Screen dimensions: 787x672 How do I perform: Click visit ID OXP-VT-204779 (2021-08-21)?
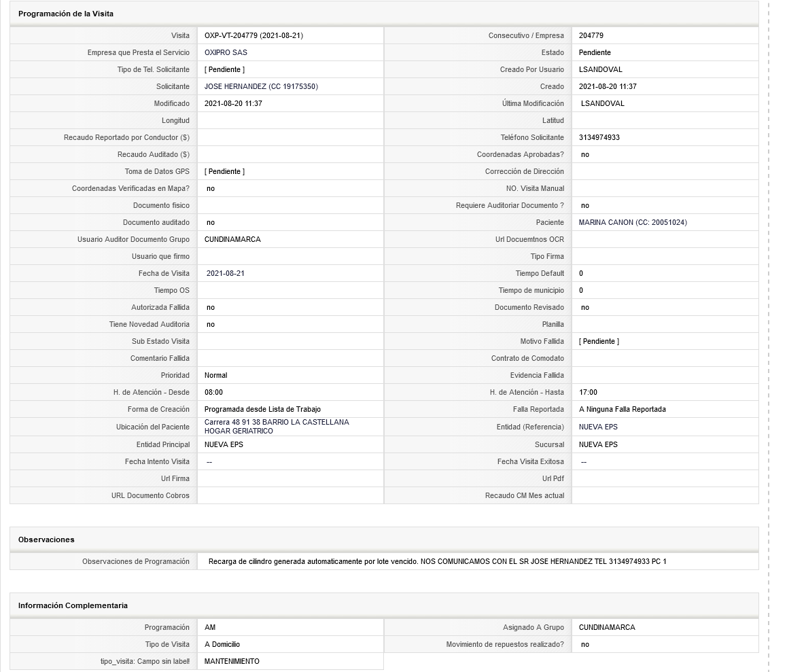click(x=253, y=35)
